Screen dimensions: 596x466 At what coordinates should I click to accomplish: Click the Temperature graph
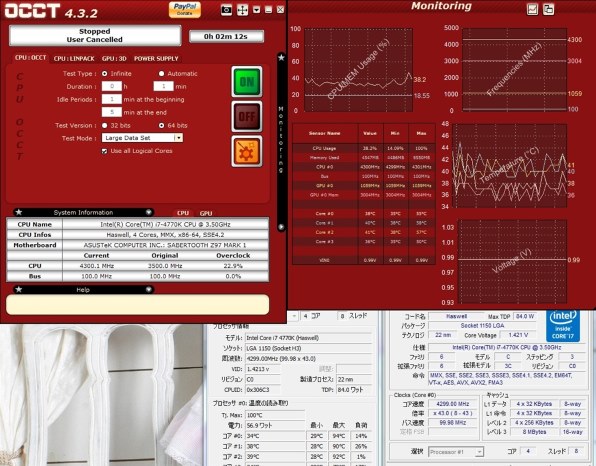click(x=509, y=165)
